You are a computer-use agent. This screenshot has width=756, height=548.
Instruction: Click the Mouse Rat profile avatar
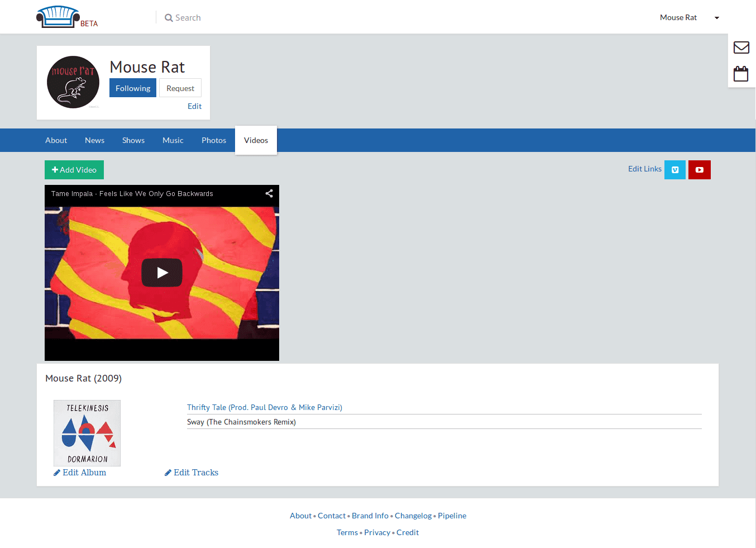(x=73, y=82)
